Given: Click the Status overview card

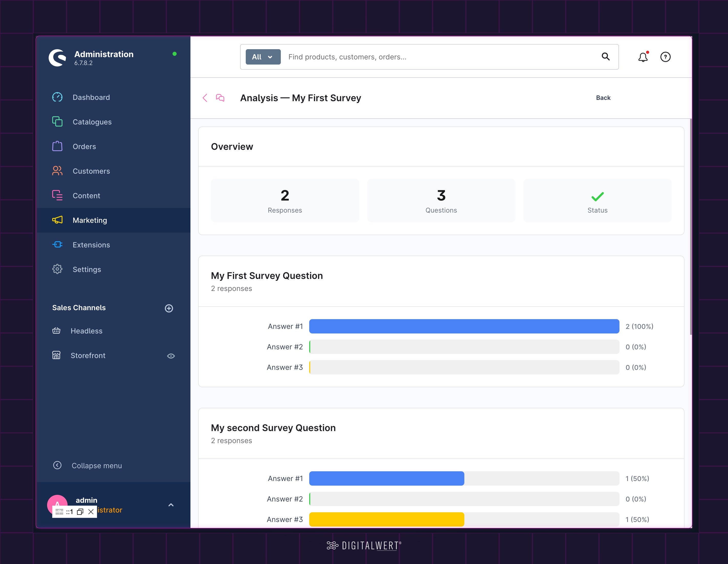Looking at the screenshot, I should [x=597, y=201].
